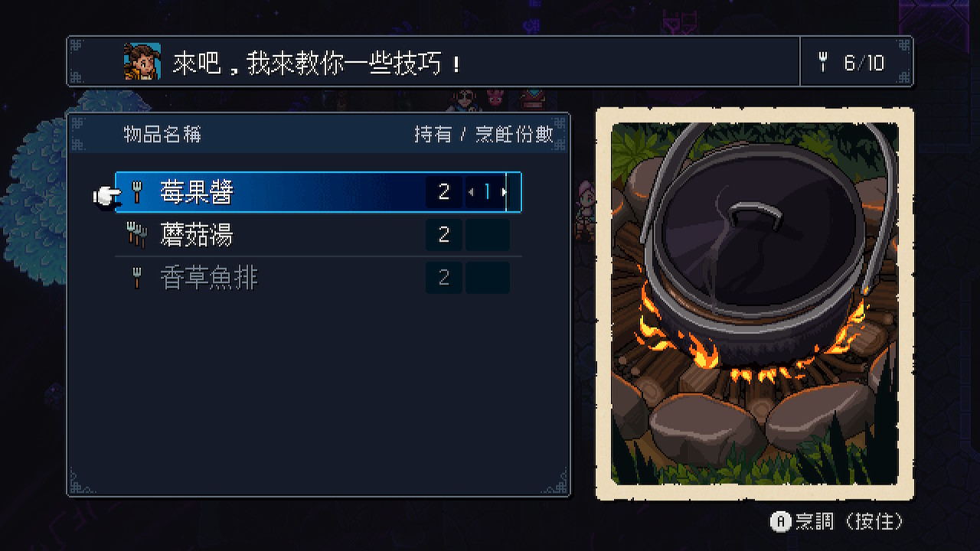This screenshot has height=551, width=980.
Task: Click the 蘑菇湯 empty portion field
Action: [487, 235]
